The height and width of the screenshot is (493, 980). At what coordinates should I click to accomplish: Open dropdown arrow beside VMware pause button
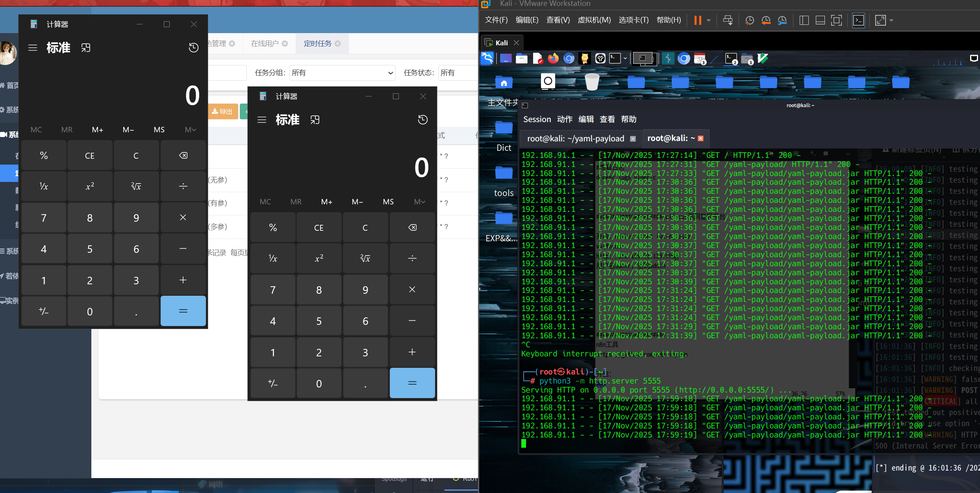(x=709, y=20)
